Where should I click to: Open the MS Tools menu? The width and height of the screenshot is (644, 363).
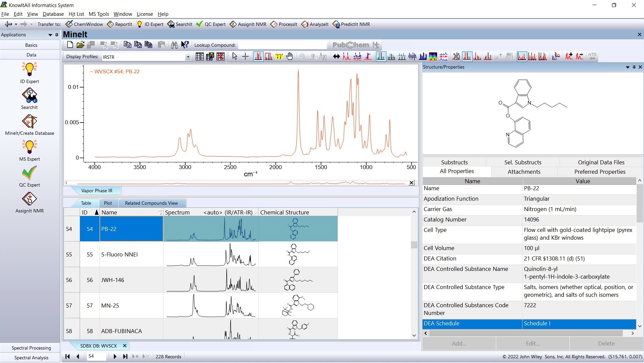click(99, 14)
